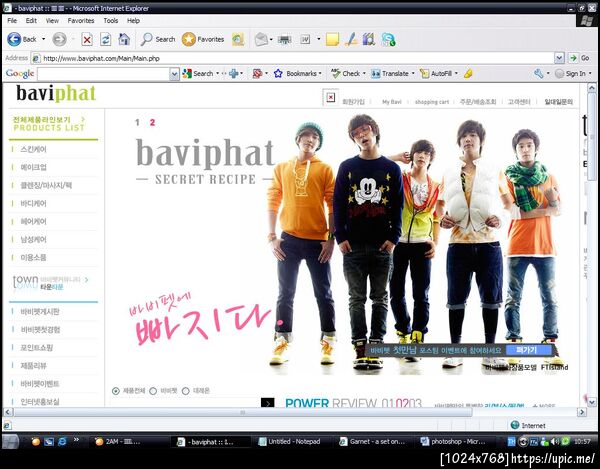Expand the Check spelling dropdown

(364, 73)
